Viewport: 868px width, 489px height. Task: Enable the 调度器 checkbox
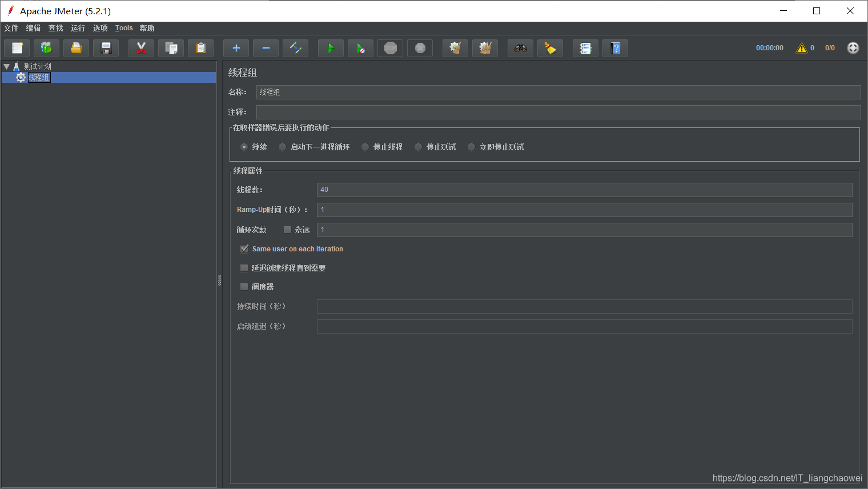click(x=244, y=287)
